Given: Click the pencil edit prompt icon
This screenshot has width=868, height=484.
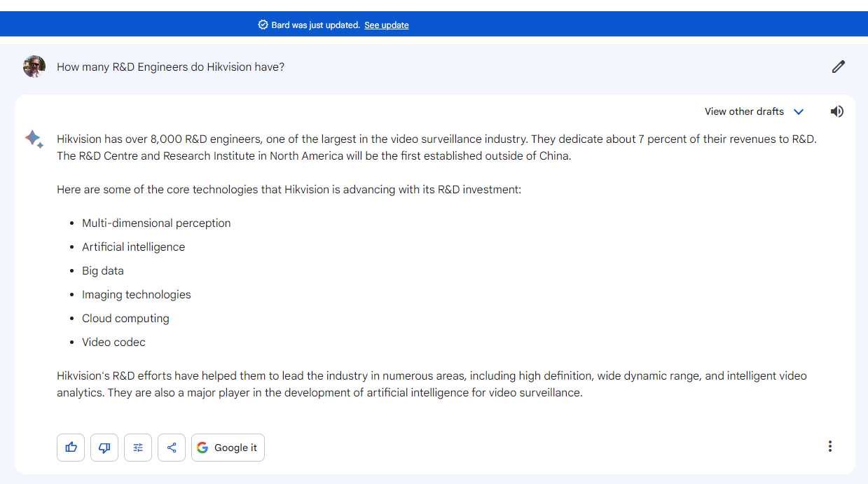Looking at the screenshot, I should (839, 67).
